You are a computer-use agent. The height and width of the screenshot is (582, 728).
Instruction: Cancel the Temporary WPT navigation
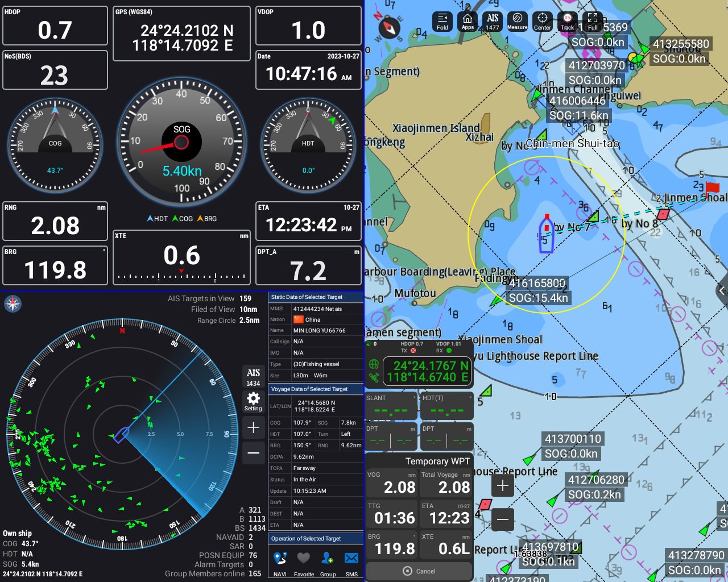pyautogui.click(x=419, y=571)
